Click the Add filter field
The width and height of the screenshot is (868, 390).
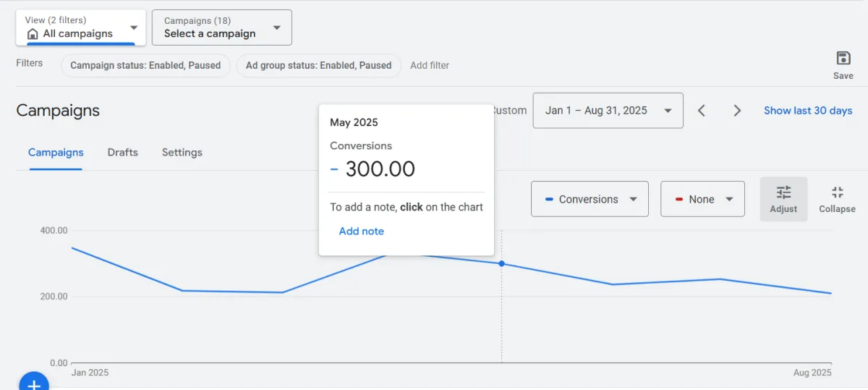(430, 65)
